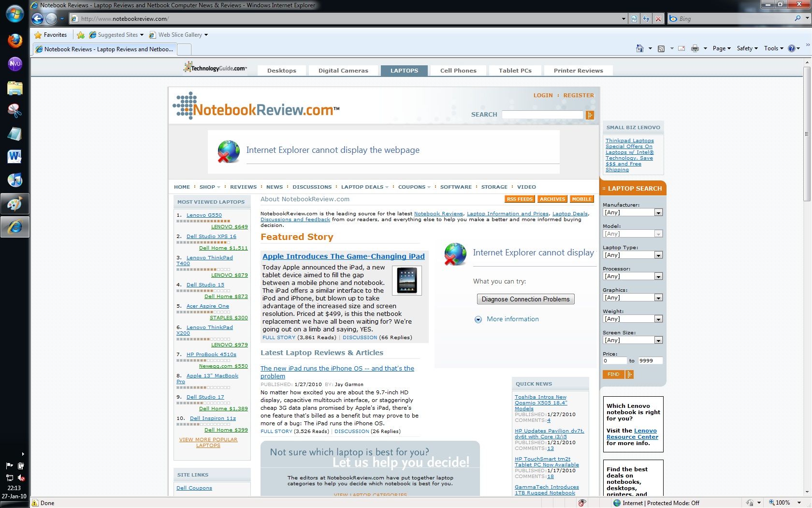Open the Safety menu
The width and height of the screenshot is (812, 508).
click(747, 48)
